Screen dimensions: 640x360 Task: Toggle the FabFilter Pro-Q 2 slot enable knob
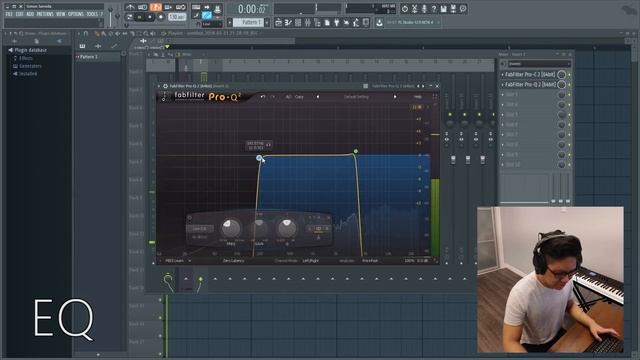562,84
